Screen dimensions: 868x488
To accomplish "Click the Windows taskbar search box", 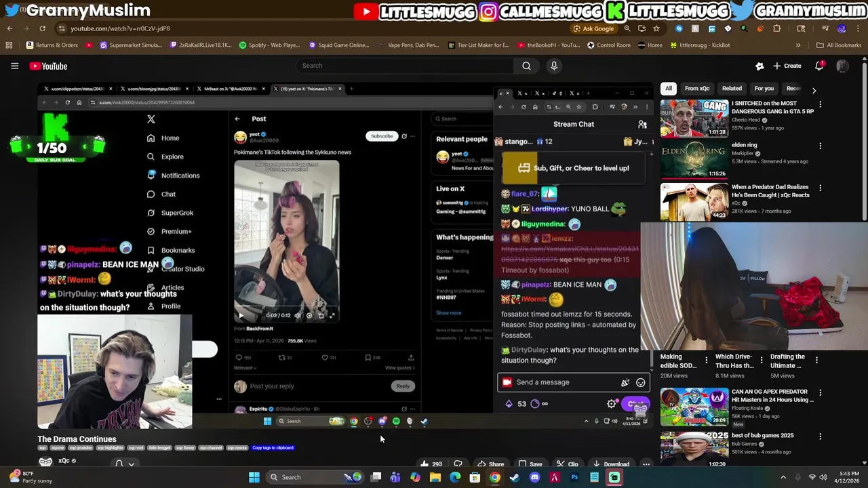I will tap(314, 477).
